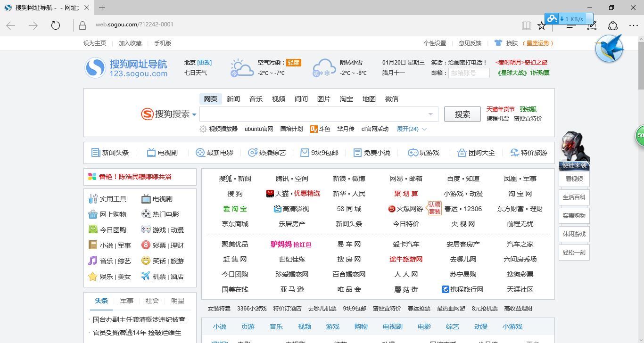Click the Sogou navigation logo
Viewport: 644px width, 343px height.
[126, 68]
